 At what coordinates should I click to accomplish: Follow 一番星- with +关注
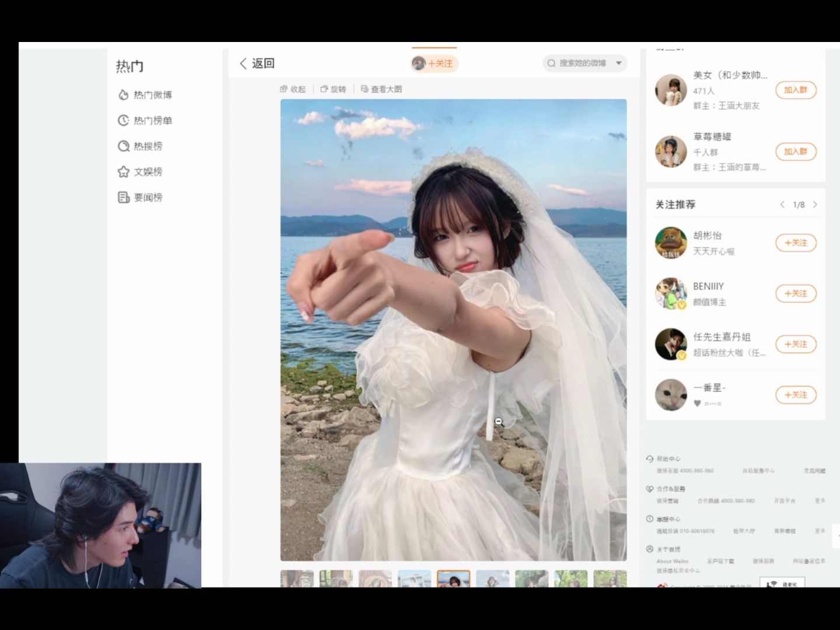[796, 395]
